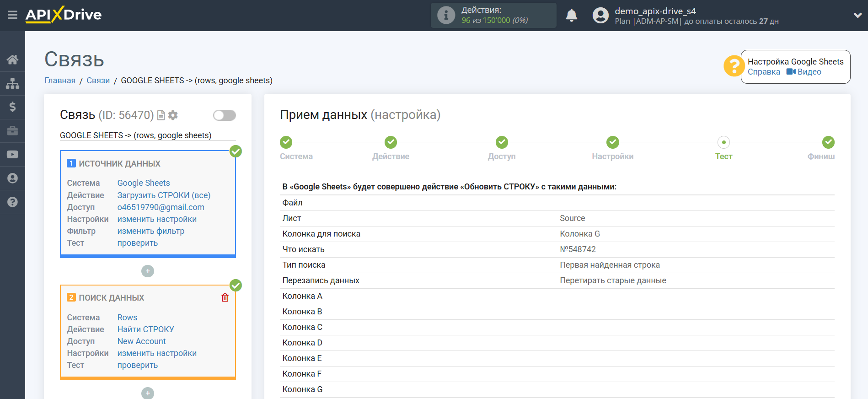Click the notifications bell icon
This screenshot has width=868, height=399.
[x=571, y=16]
